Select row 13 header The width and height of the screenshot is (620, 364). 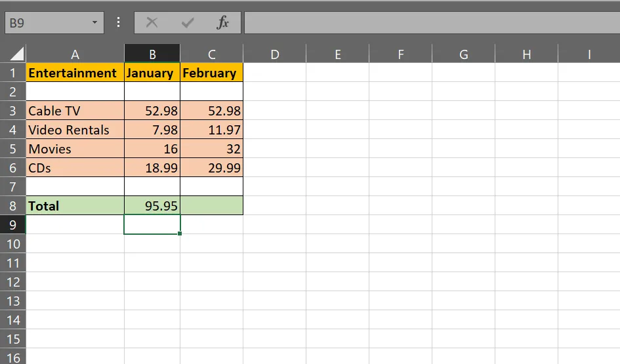(x=12, y=301)
